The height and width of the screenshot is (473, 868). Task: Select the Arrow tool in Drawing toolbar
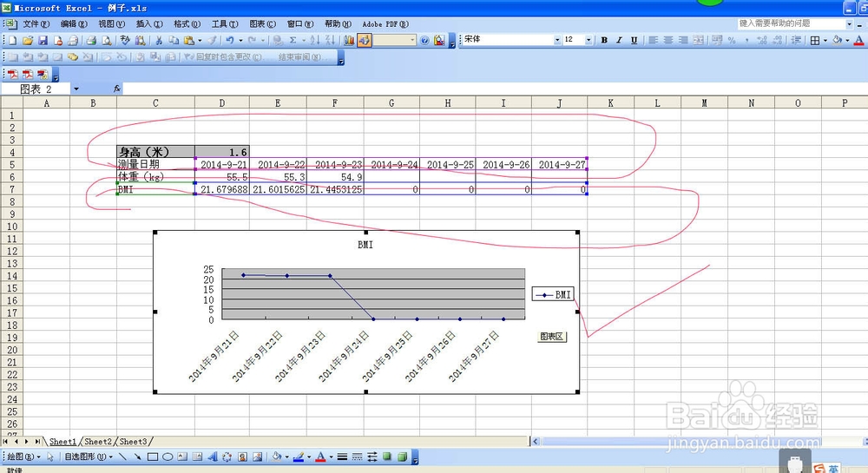click(137, 457)
